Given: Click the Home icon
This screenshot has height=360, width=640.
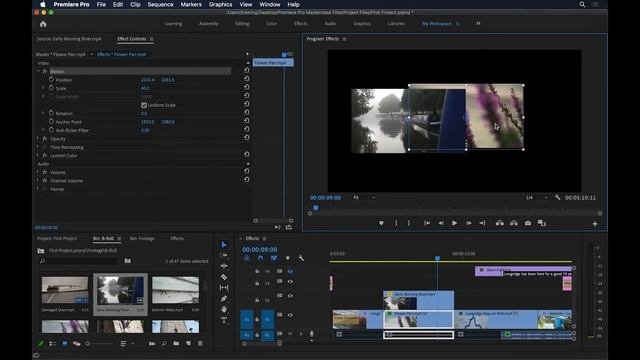Looking at the screenshot, I should pos(43,24).
